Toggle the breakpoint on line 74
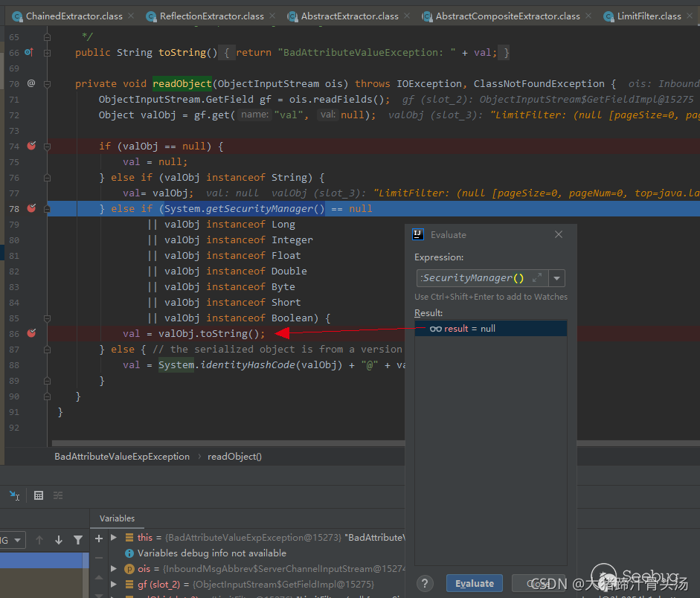The width and height of the screenshot is (700, 598). 31,147
